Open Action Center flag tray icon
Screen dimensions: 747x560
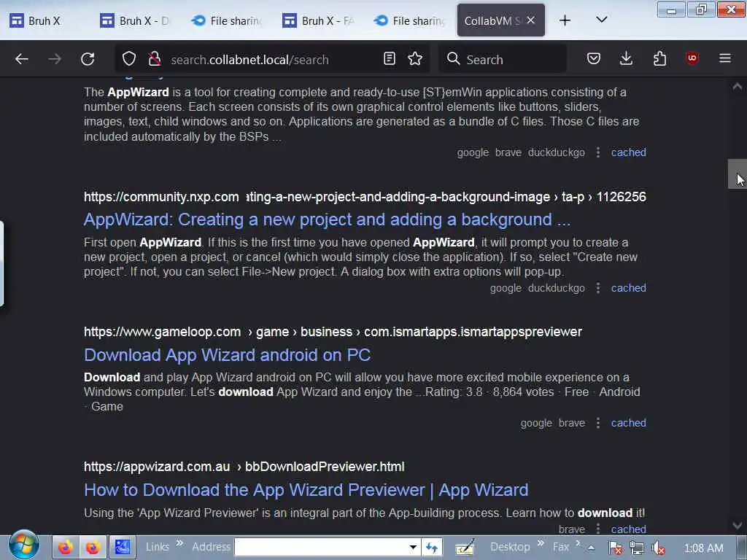click(x=616, y=548)
